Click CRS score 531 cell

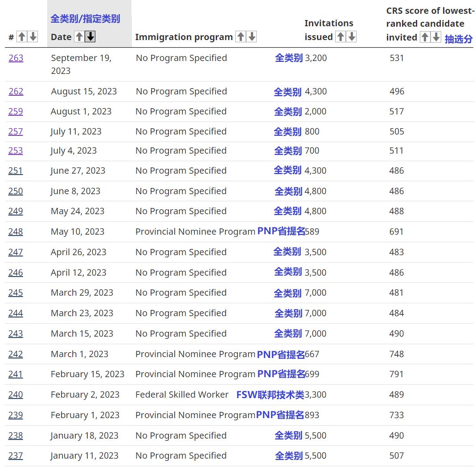[397, 58]
